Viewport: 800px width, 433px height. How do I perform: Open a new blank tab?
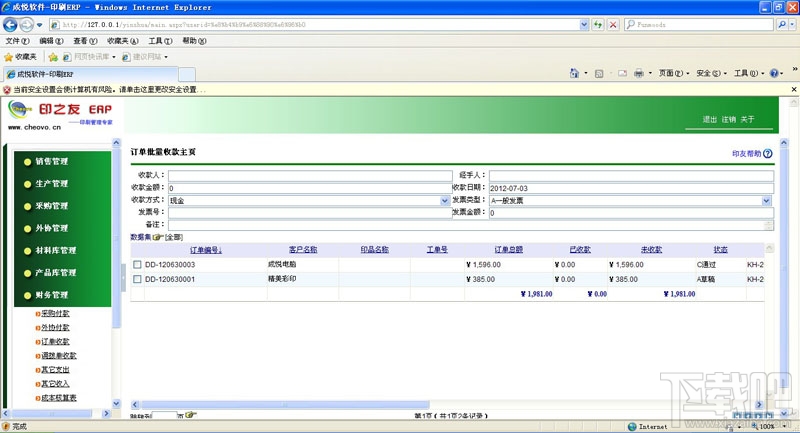(187, 74)
